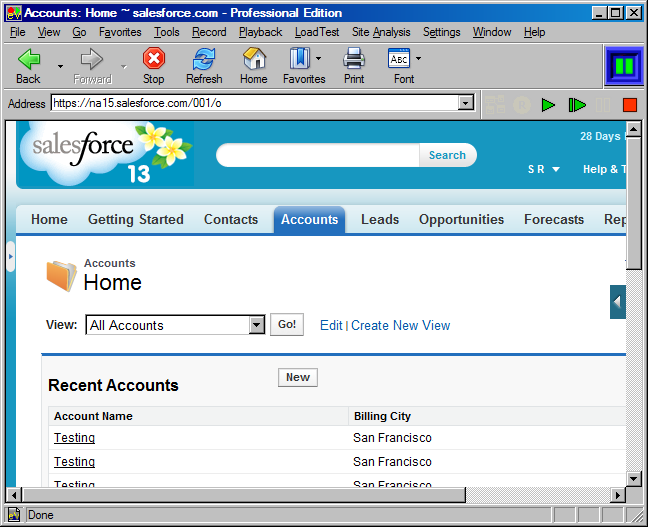Screen dimensions: 648x527
Task: Switch to the Forecasts tab
Action: pyautogui.click(x=554, y=219)
